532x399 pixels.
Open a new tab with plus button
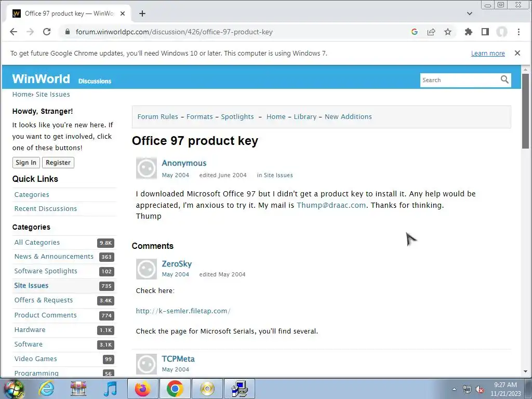pos(142,14)
